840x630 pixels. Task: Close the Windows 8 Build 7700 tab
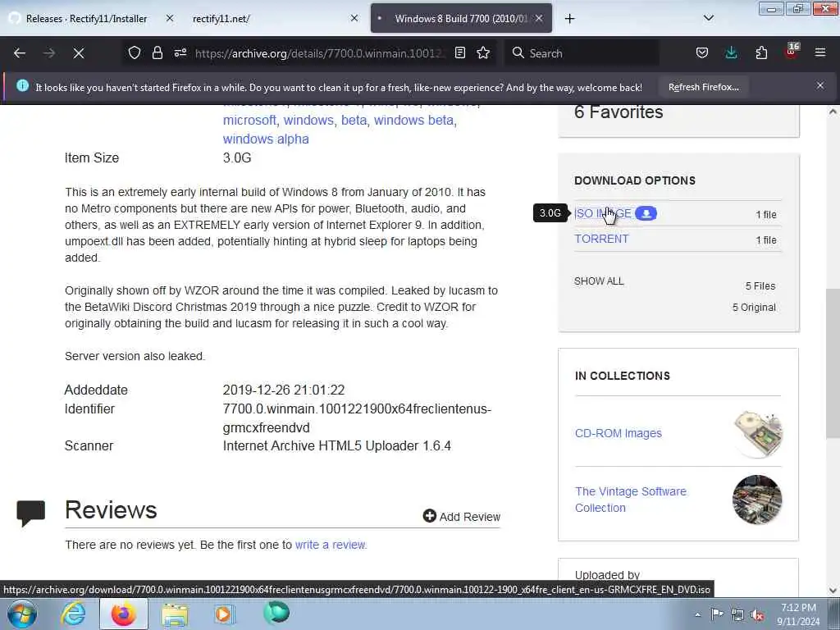point(539,18)
